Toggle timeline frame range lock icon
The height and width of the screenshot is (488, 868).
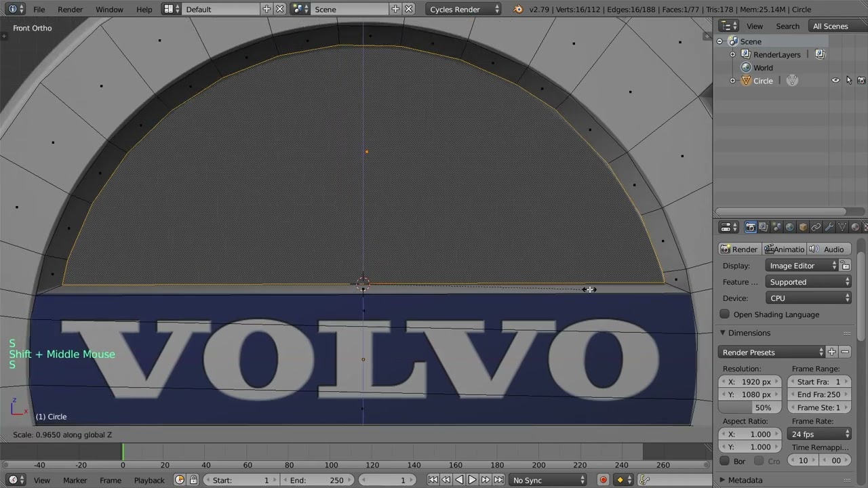tap(193, 480)
